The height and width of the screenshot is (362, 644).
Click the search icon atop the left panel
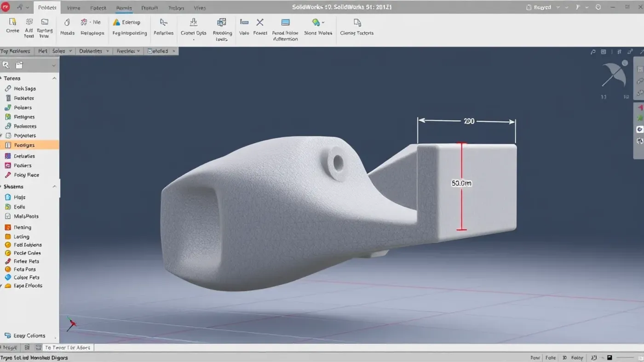[x=6, y=65]
